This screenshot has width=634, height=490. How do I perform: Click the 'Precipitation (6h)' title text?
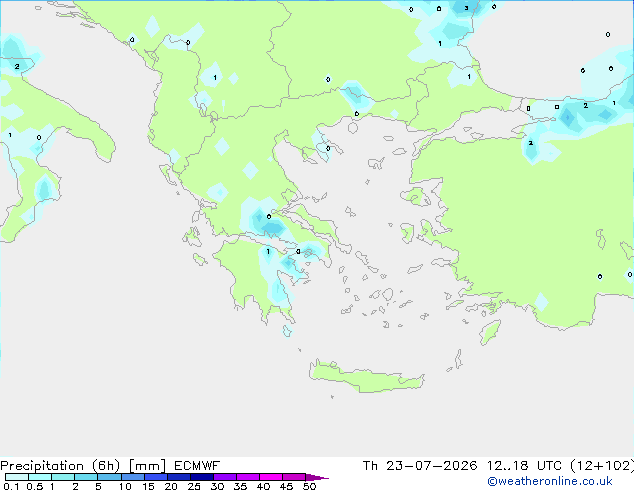click(60, 466)
